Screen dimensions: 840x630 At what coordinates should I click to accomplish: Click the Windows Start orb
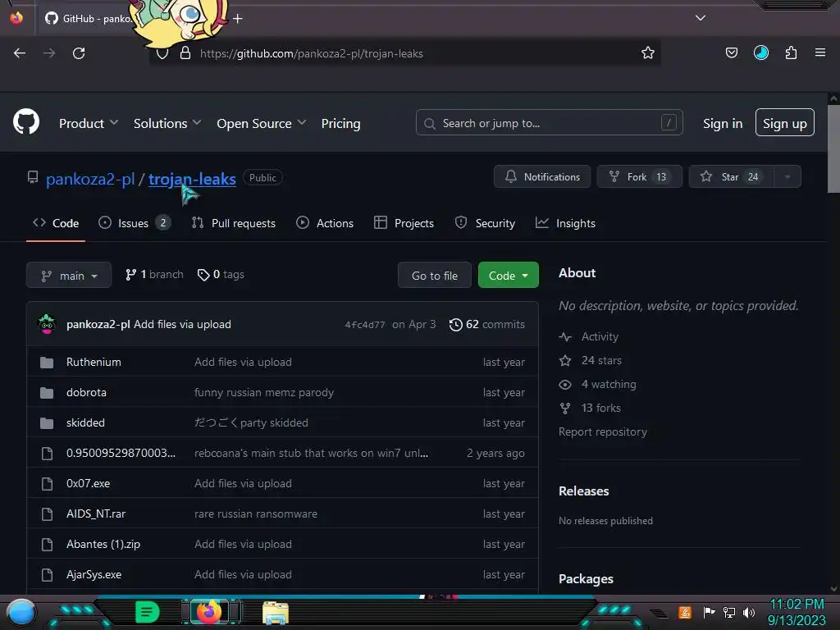[x=21, y=612]
